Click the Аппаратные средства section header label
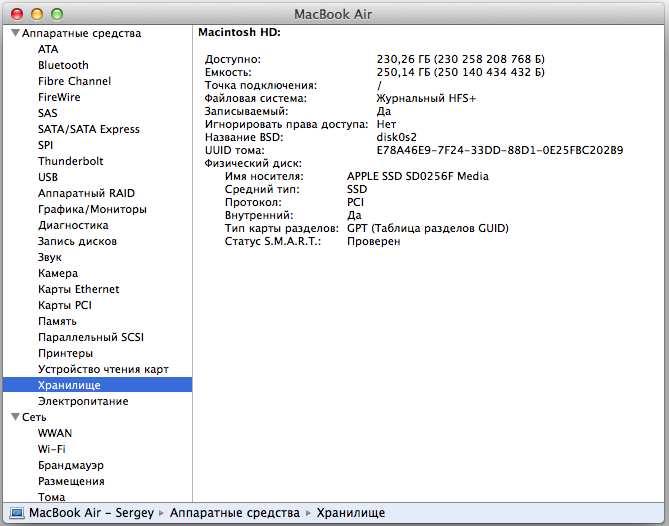Viewport: 669px width, 526px height. [81, 33]
